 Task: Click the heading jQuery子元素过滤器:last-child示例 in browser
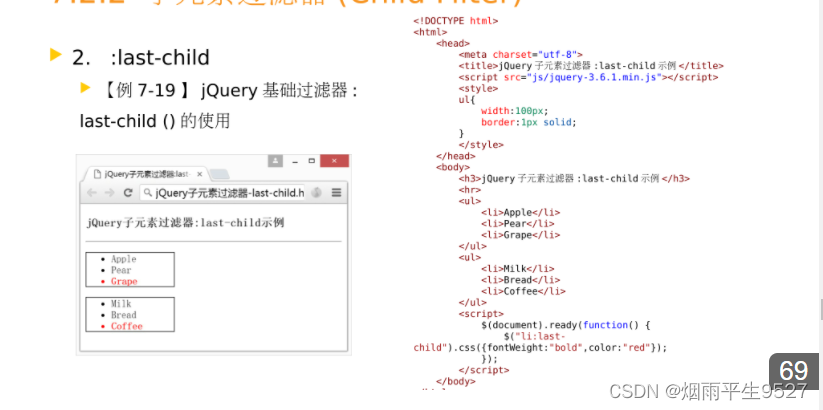coord(185,223)
